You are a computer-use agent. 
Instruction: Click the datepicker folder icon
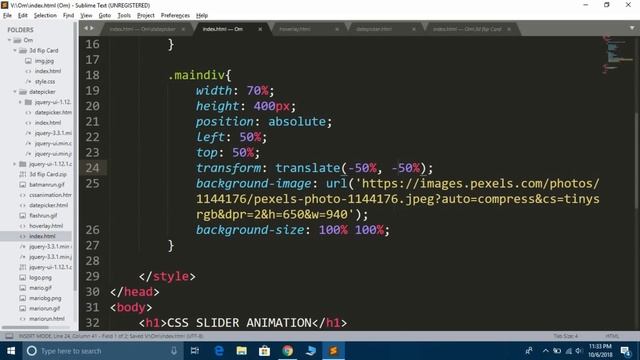click(23, 92)
